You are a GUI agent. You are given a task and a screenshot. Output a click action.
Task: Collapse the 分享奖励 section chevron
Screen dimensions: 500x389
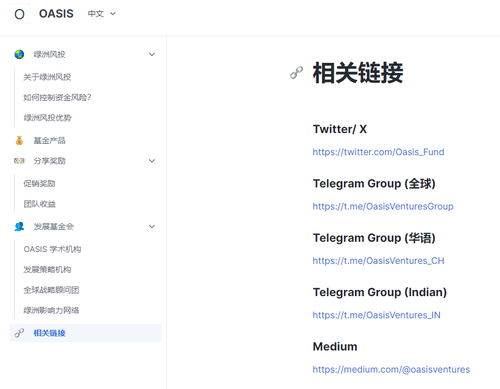tap(152, 161)
